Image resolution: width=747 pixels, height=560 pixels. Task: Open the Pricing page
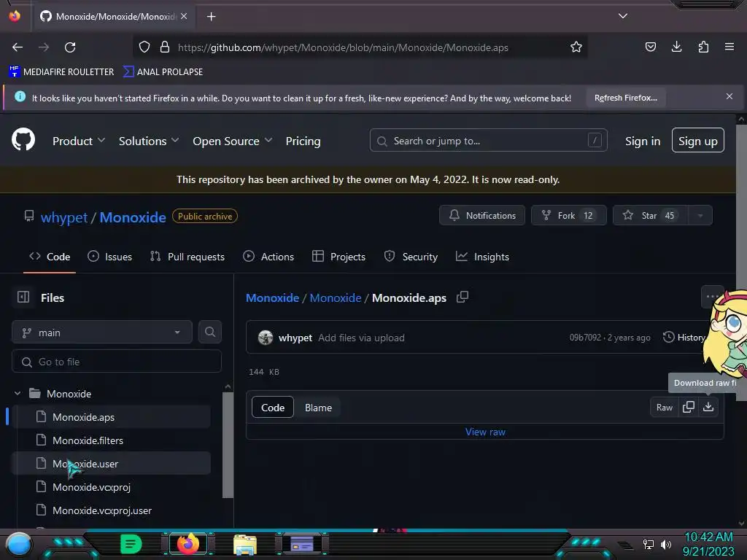(x=303, y=141)
